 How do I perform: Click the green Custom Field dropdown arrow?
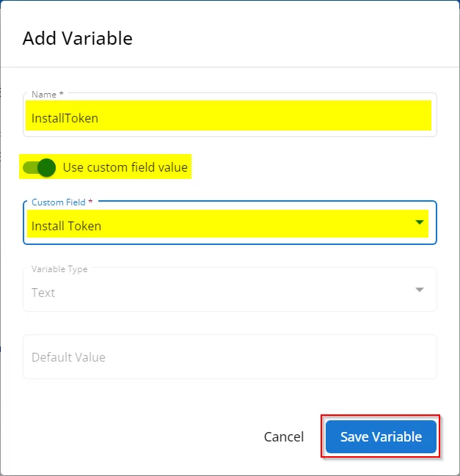click(x=420, y=222)
